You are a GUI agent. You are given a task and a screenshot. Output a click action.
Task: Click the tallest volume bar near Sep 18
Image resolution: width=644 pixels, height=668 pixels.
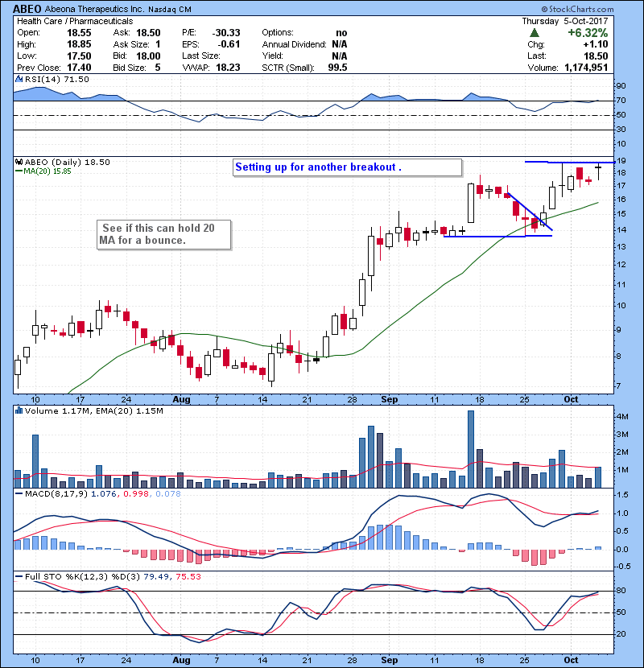point(471,449)
